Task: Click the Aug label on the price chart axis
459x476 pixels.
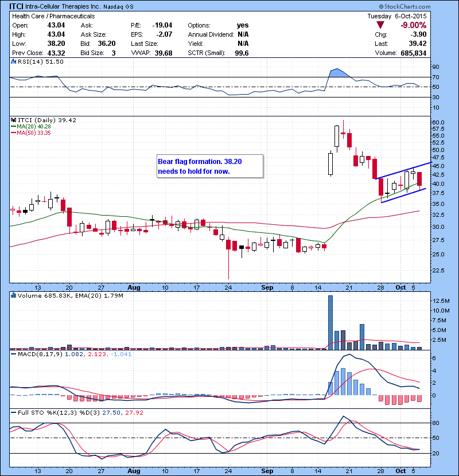Action: (134, 287)
